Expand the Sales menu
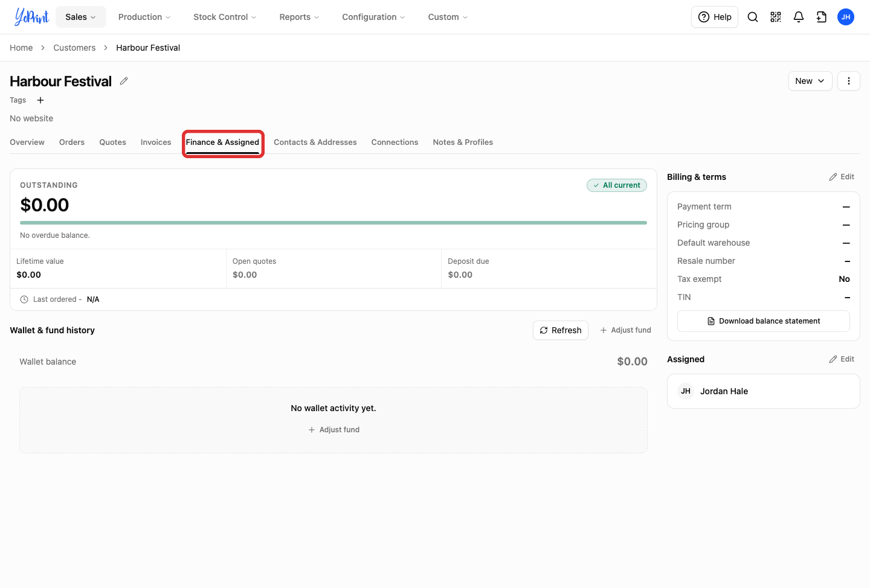The height and width of the screenshot is (588, 870). [x=81, y=17]
